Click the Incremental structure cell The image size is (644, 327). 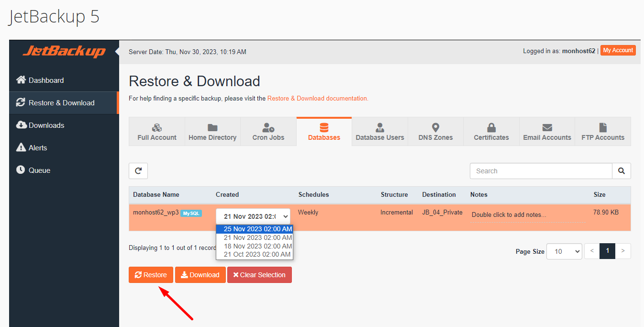tap(397, 212)
